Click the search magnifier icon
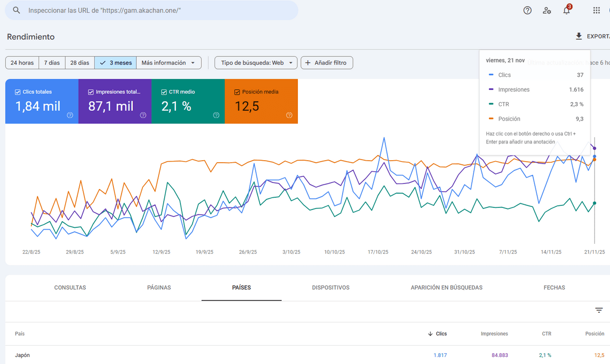 (17, 10)
